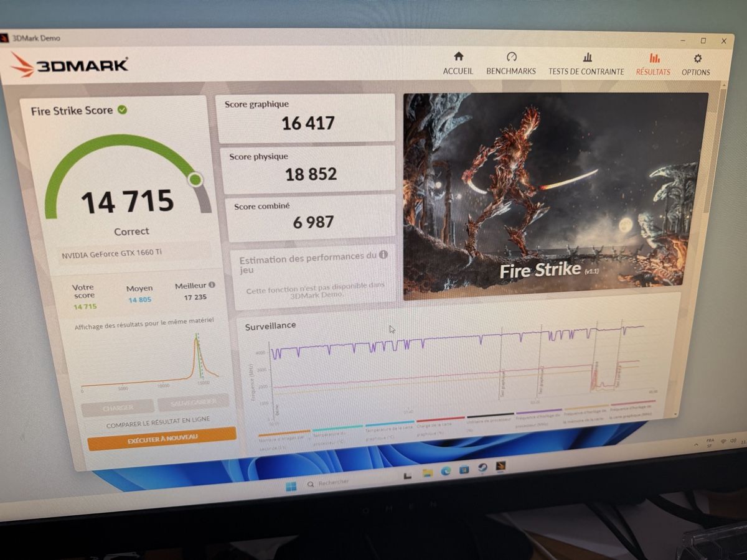
Task: Click the FRA language indicator
Action: 710,442
